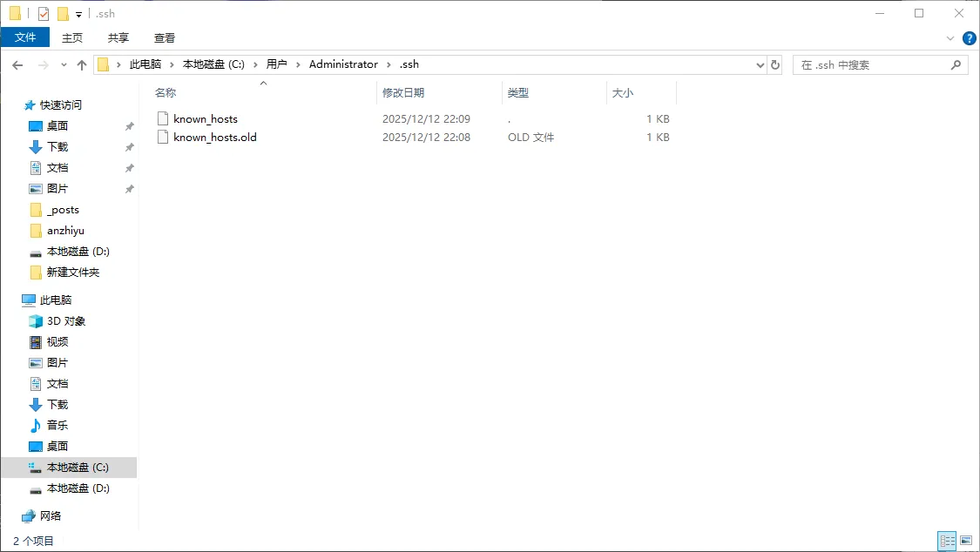
Task: Select the known_hosts.old file
Action: pos(214,137)
